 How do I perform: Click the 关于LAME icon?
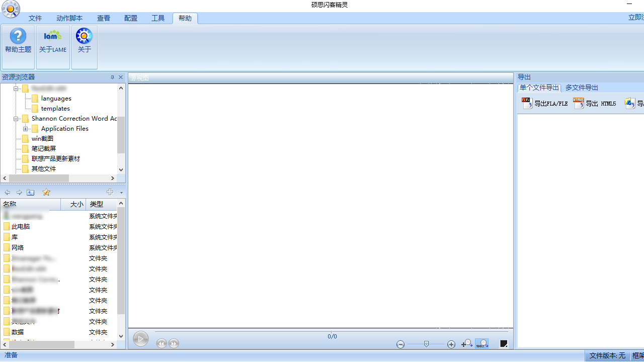53,41
